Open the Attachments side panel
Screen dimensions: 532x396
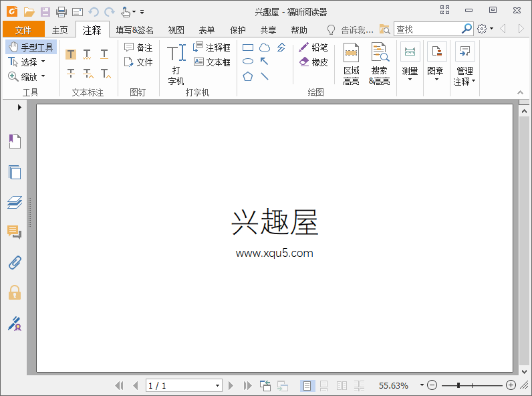(x=15, y=262)
